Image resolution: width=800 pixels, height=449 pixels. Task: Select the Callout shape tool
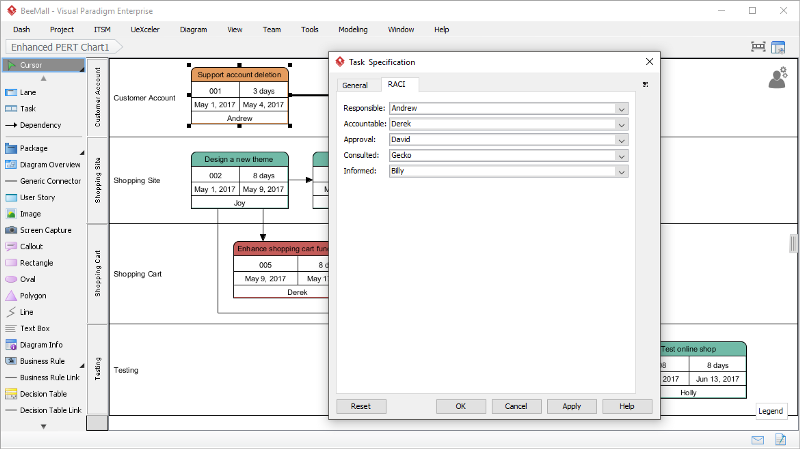(x=31, y=246)
